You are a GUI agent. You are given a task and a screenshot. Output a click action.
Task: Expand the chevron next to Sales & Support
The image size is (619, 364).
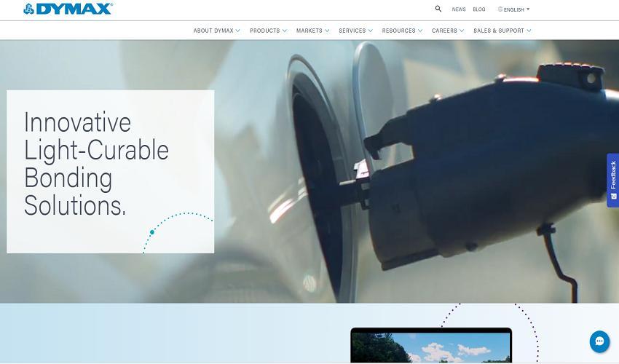point(529,31)
